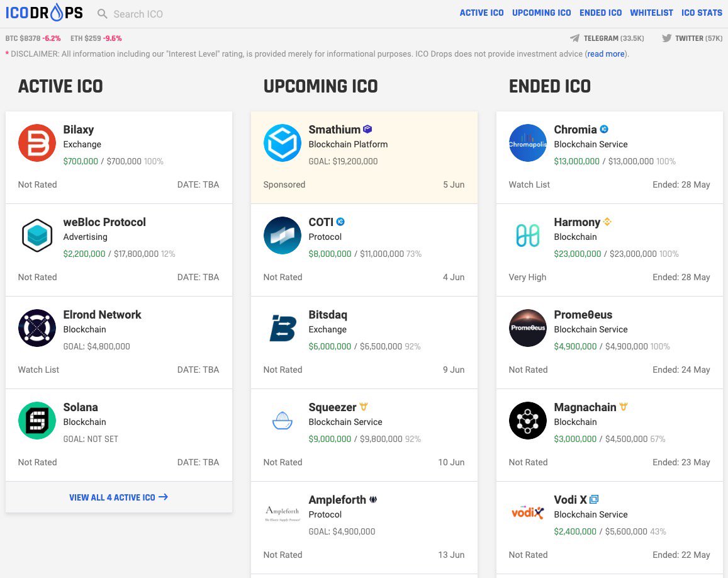Click 'Watch List' on Elrond Network card

38,370
